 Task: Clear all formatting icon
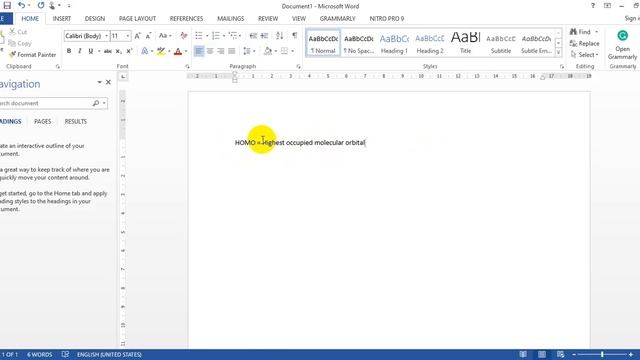(184, 36)
